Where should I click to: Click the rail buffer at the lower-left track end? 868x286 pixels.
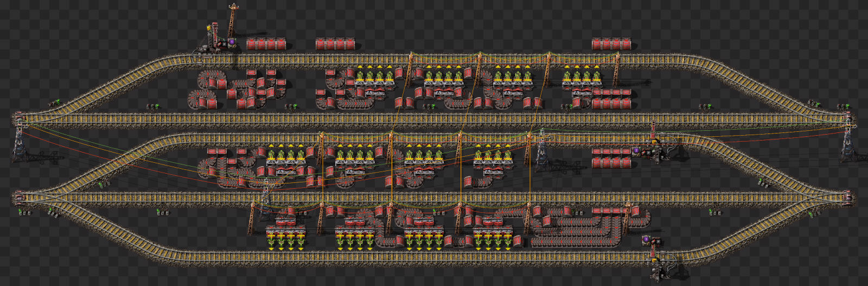tap(18, 196)
